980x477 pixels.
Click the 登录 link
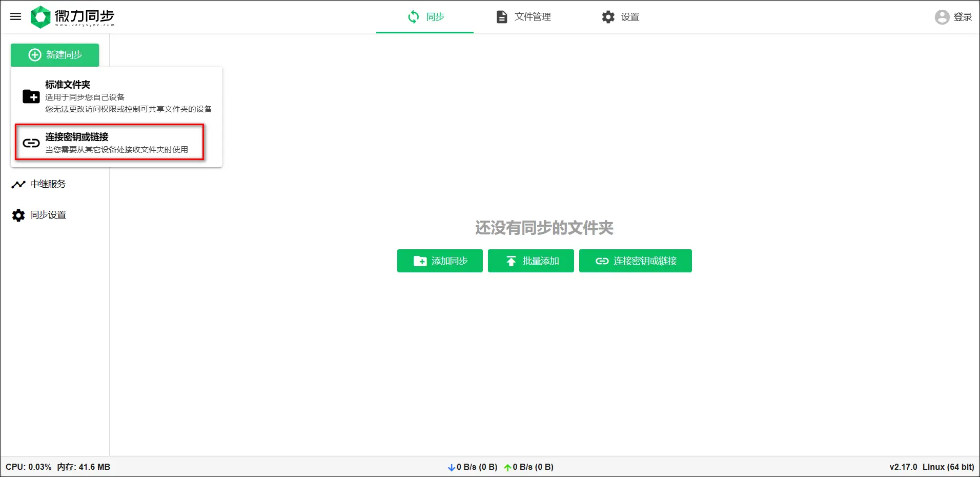(963, 17)
